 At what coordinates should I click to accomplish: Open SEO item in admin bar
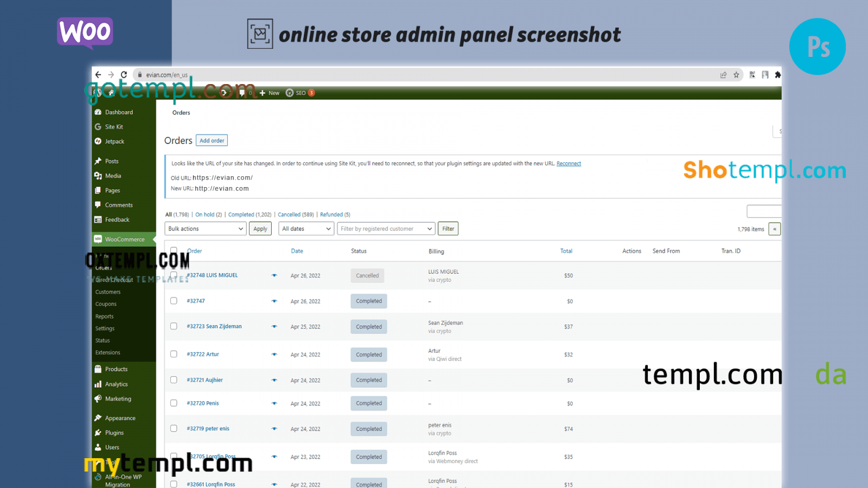(300, 93)
